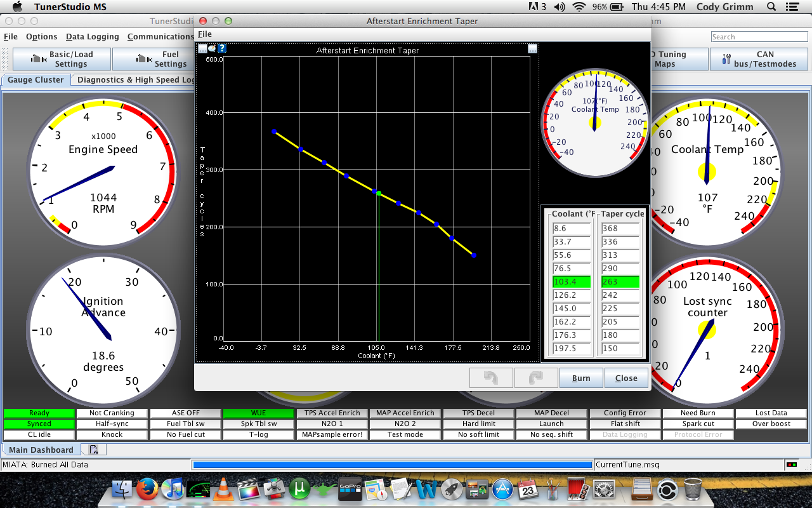This screenshot has width=812, height=508.
Task: Open Firefox from the dock
Action: click(x=147, y=490)
